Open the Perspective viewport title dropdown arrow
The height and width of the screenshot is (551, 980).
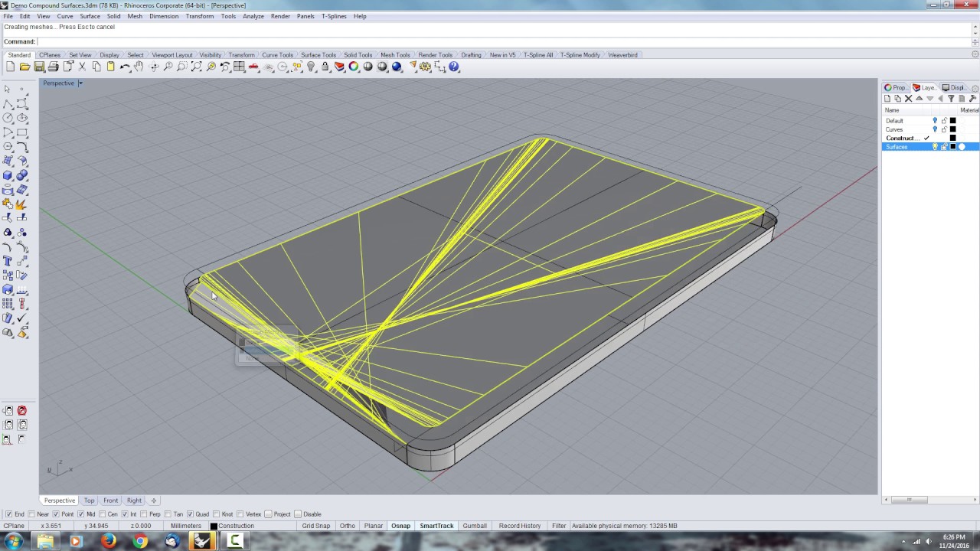click(80, 83)
